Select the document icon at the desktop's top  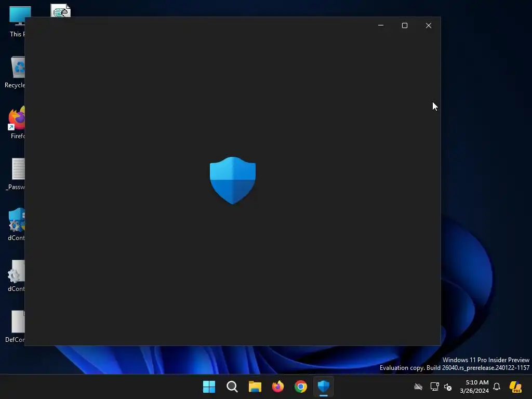tap(60, 10)
